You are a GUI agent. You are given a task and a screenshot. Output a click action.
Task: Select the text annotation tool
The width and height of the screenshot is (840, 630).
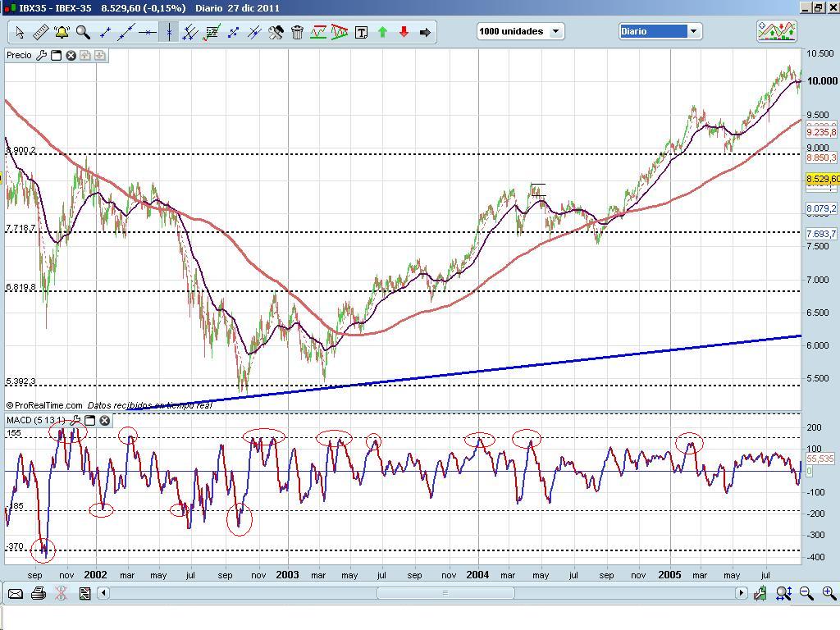pyautogui.click(x=362, y=32)
